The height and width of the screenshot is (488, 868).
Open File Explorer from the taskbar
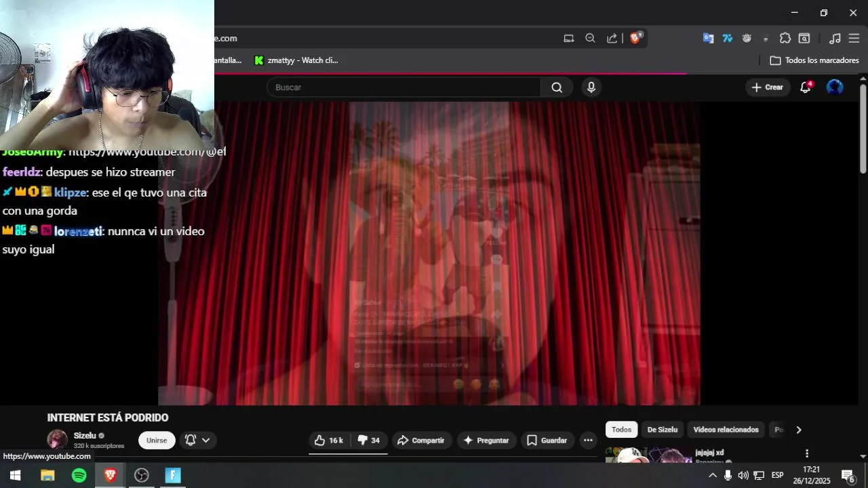click(47, 475)
